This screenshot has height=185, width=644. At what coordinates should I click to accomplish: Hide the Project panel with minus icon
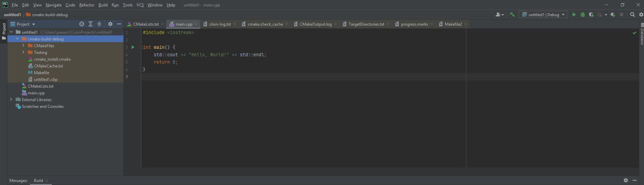click(x=119, y=24)
